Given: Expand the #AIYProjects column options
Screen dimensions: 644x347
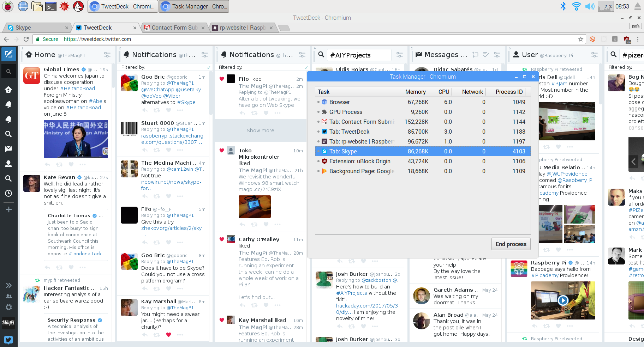Looking at the screenshot, I should tap(399, 55).
